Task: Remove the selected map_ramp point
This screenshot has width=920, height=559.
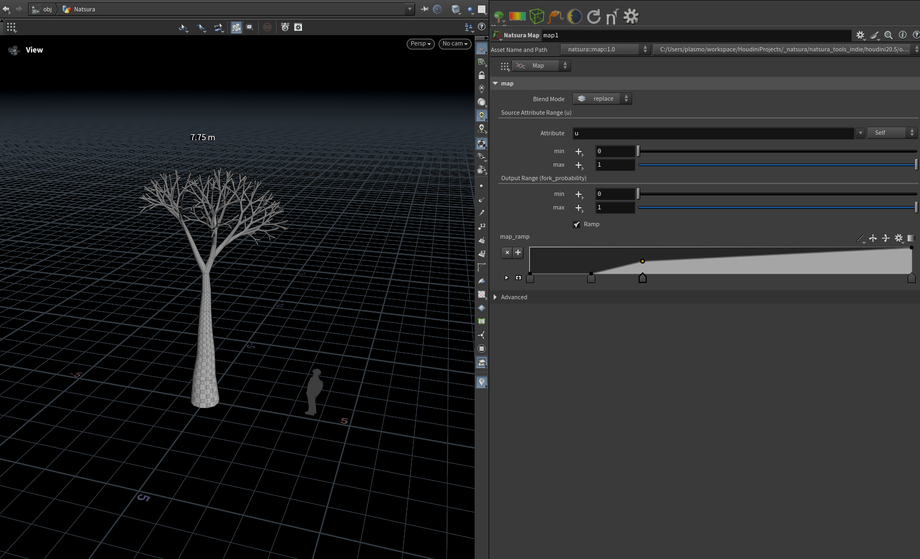Action: (507, 253)
